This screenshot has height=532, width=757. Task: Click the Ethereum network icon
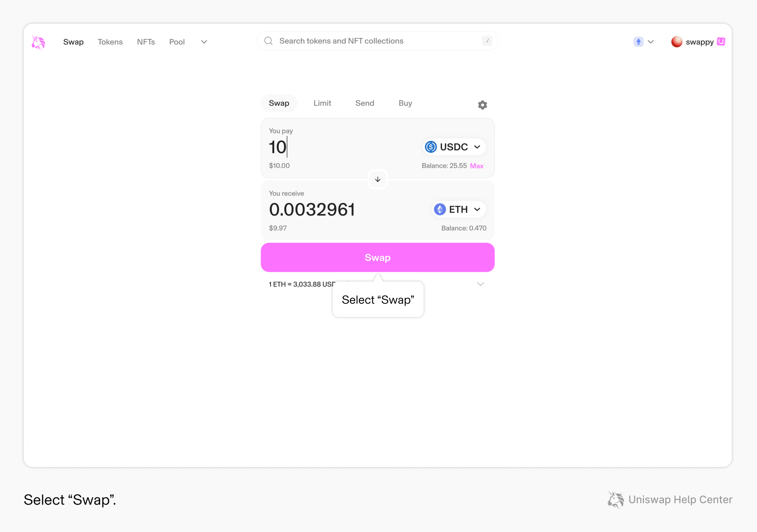638,42
